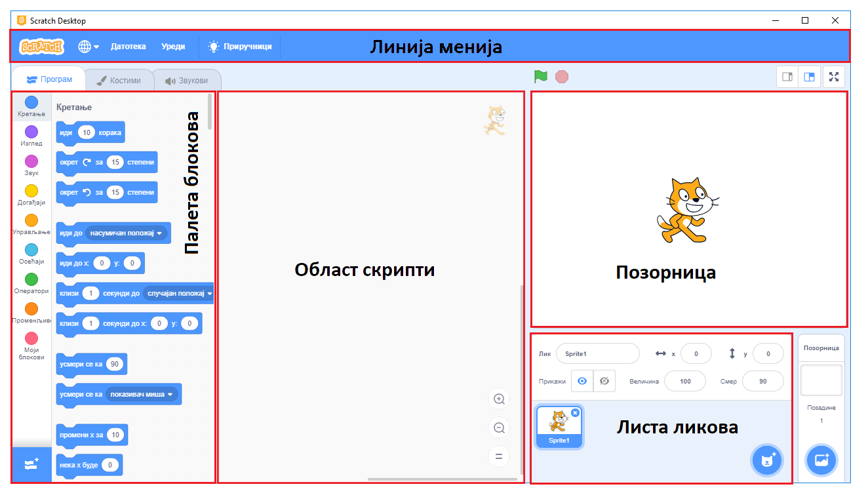Open the add extension button

[31, 464]
